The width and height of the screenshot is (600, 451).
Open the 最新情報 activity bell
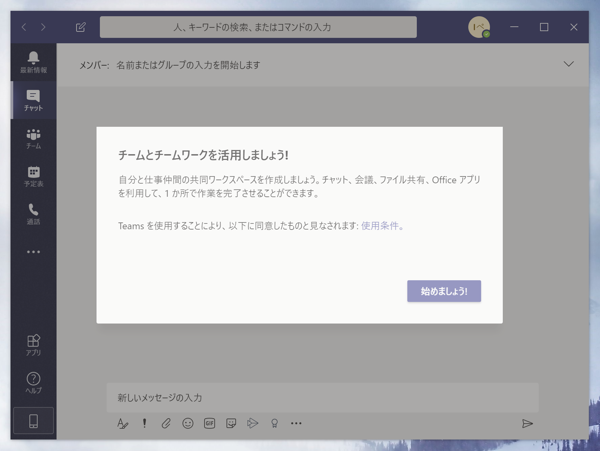click(33, 62)
